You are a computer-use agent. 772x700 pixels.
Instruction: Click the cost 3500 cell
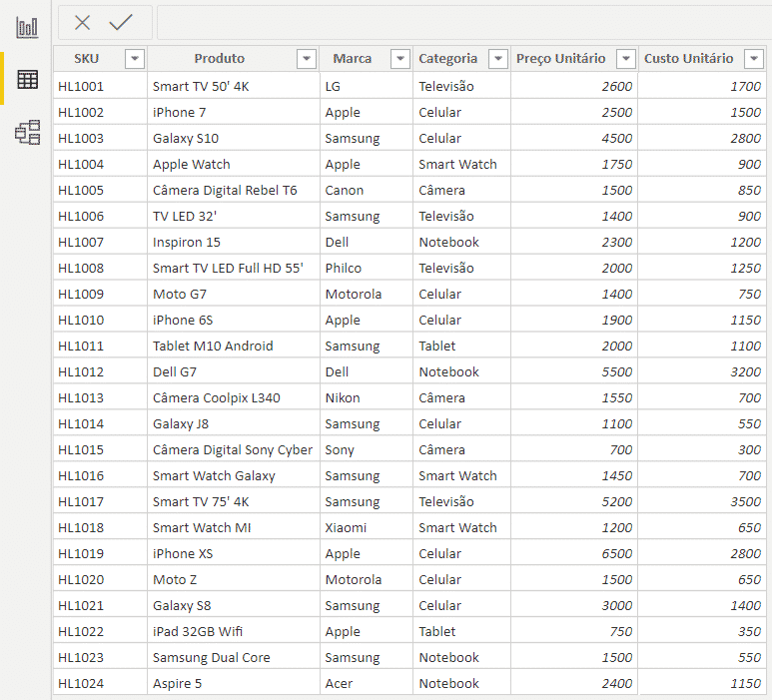click(x=702, y=502)
